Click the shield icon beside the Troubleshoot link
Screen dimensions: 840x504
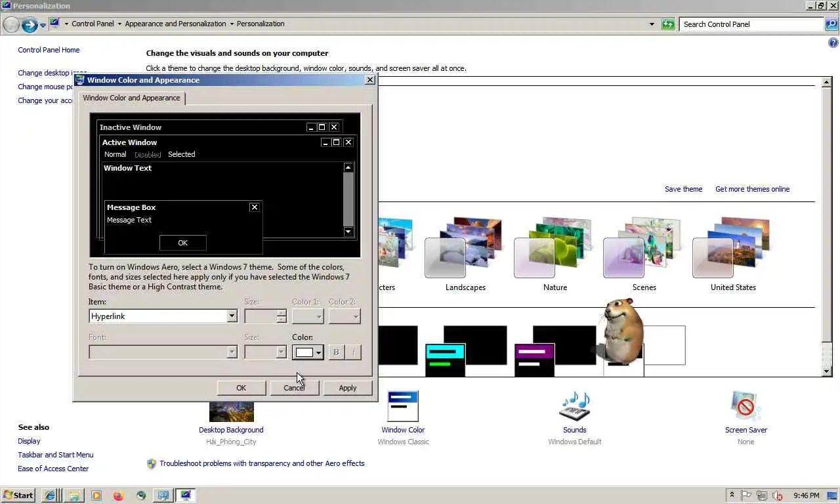coord(152,463)
